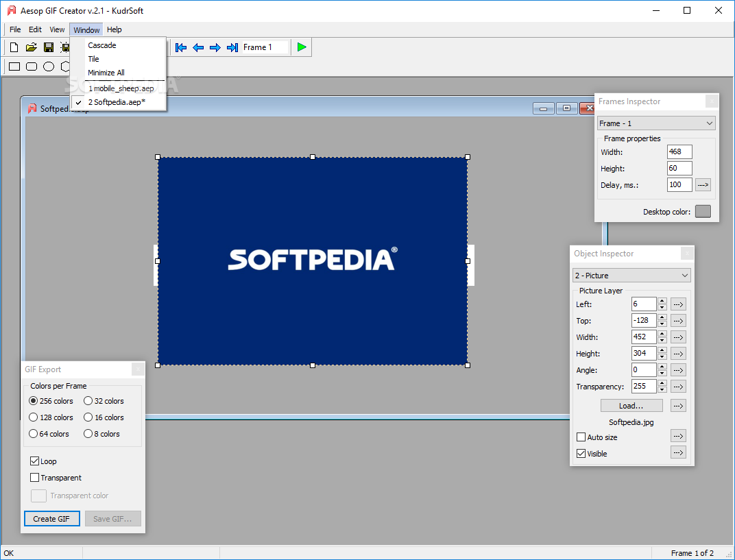735x560 pixels.
Task: Create a new project with the blank page icon
Action: click(x=14, y=47)
